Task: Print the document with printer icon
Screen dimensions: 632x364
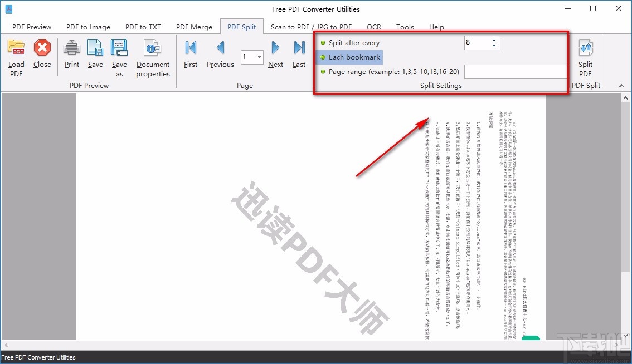Action: coord(72,48)
